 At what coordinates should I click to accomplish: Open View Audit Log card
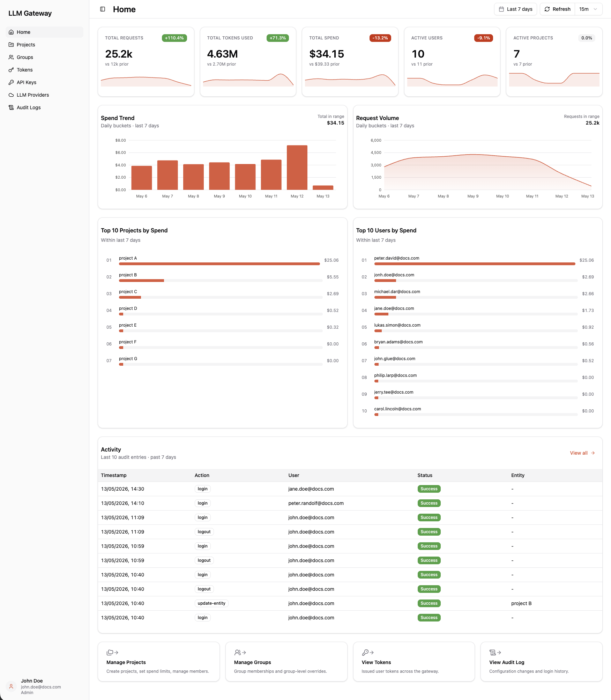542,662
